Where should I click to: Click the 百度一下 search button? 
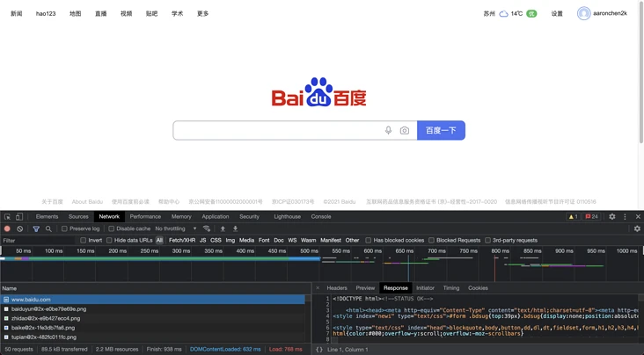click(441, 131)
